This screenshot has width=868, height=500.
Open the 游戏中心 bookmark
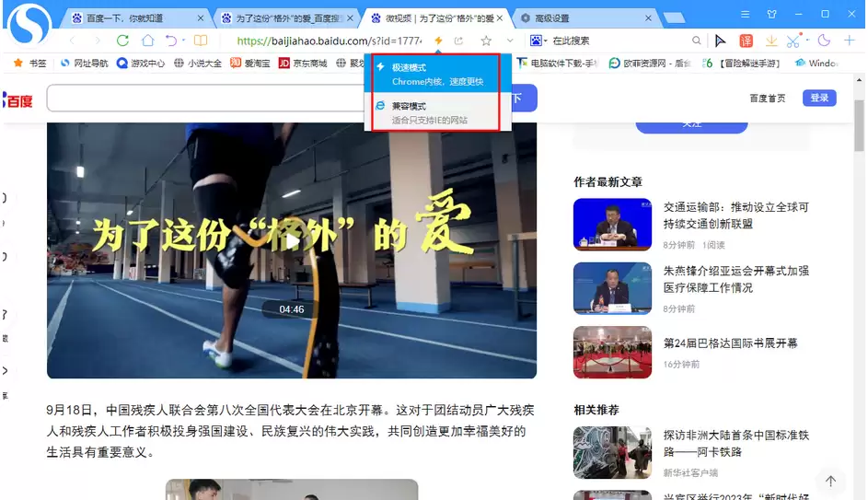141,64
